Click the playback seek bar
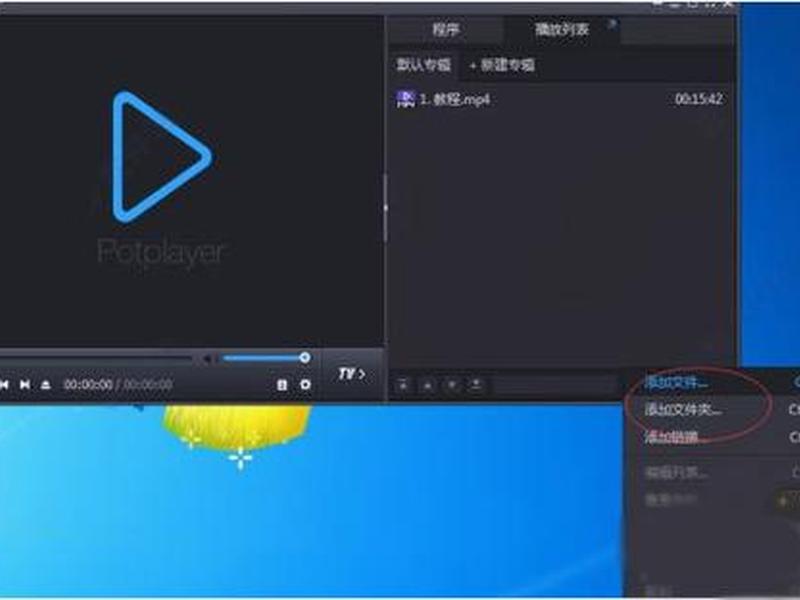Viewport: 800px width, 600px height. 96,359
